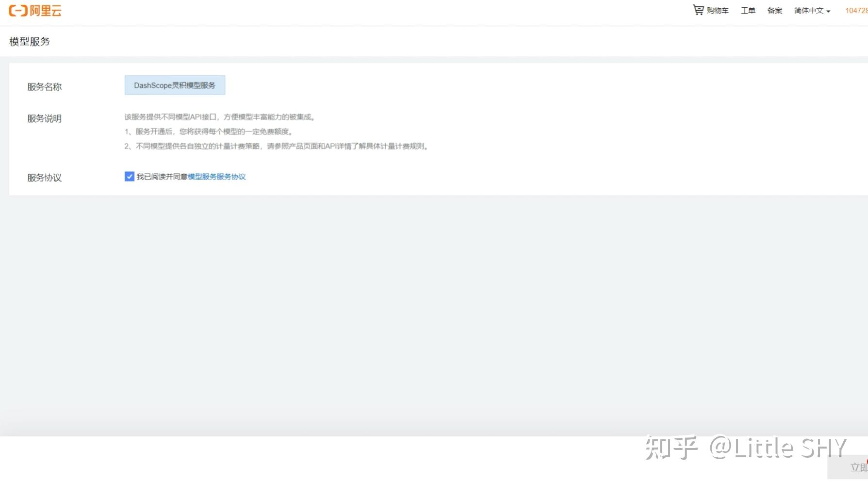Open the 模型服务服务协议 link
The height and width of the screenshot is (483, 868).
pos(217,177)
